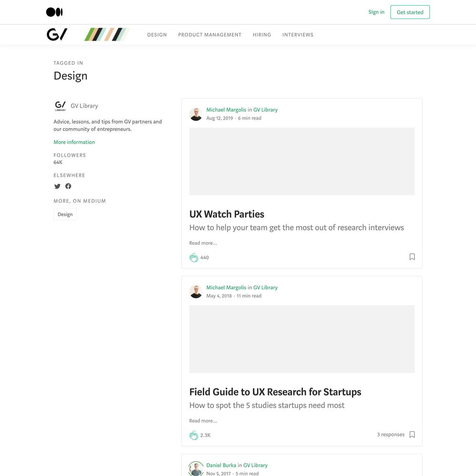The height and width of the screenshot is (476, 476).
Task: Click the GV Library sidebar avatar logo
Action: [x=60, y=106]
